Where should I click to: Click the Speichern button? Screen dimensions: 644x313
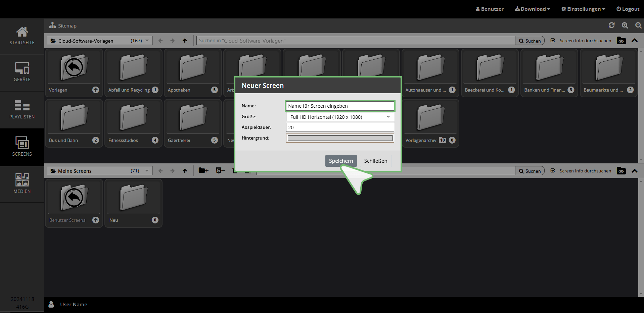341,161
